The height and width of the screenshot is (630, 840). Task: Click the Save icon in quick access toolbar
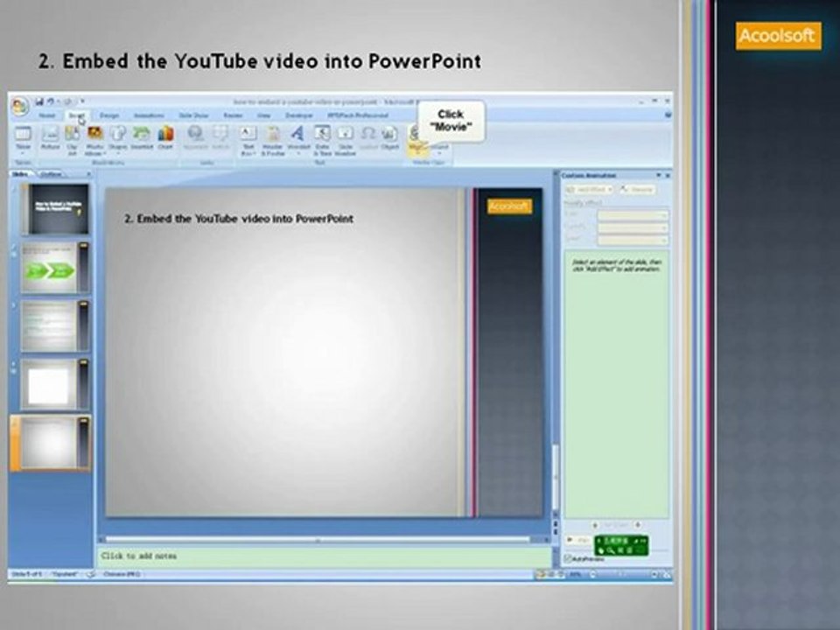tap(39, 101)
